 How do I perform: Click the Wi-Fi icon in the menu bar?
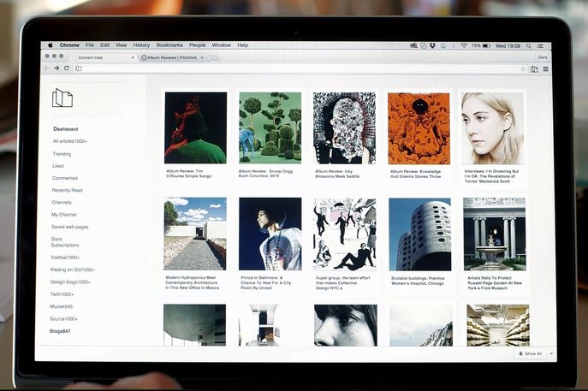[x=464, y=44]
